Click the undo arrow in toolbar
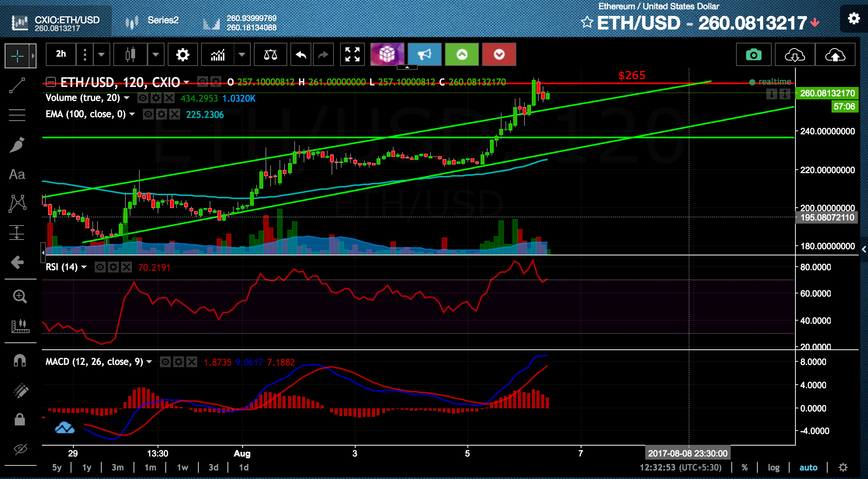The image size is (868, 479). 301,55
